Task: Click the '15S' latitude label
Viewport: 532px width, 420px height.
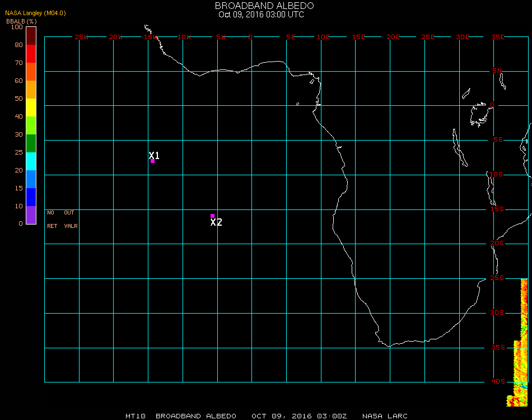Action: click(497, 209)
